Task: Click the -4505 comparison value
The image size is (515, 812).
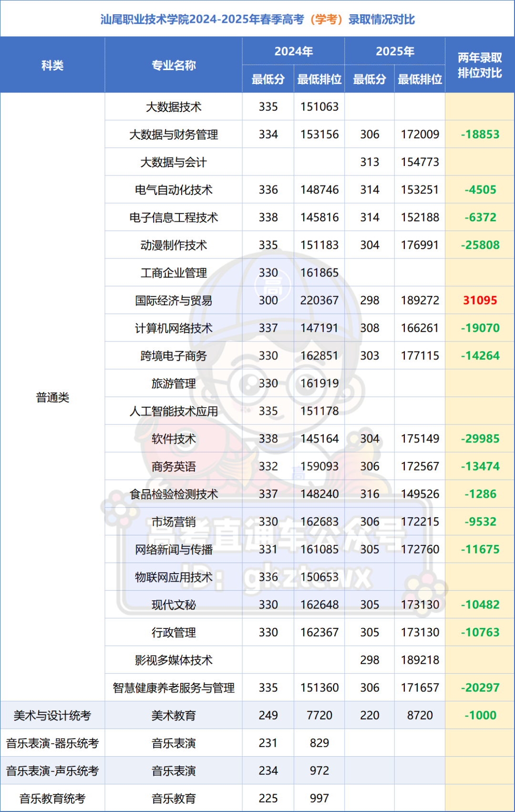Action: click(480, 190)
